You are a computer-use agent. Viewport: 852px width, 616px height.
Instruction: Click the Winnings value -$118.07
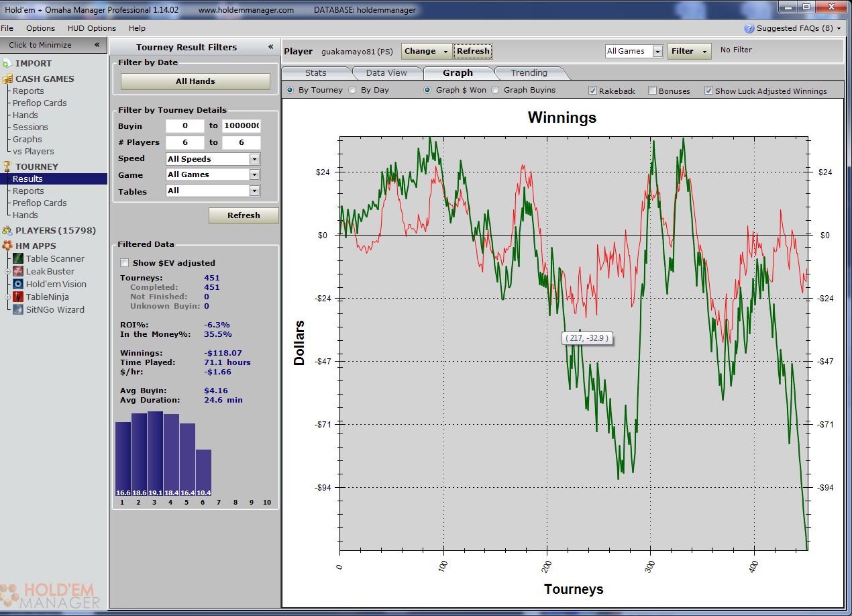coord(223,353)
